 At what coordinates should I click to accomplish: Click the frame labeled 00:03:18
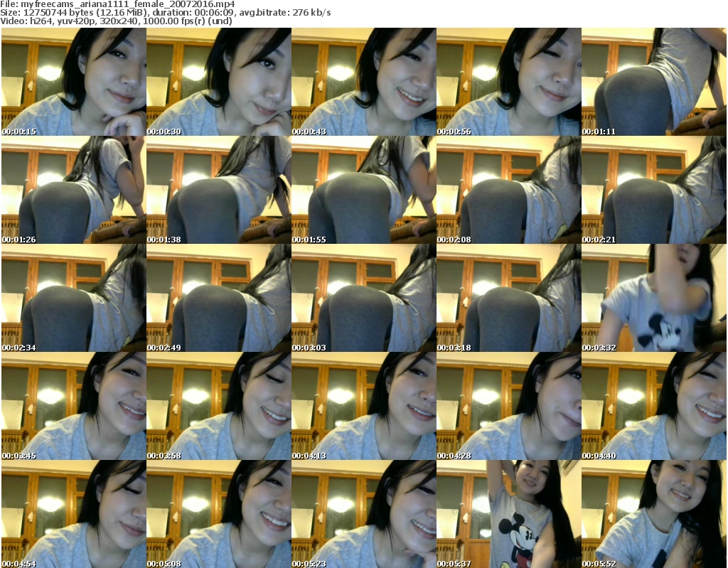pos(509,298)
